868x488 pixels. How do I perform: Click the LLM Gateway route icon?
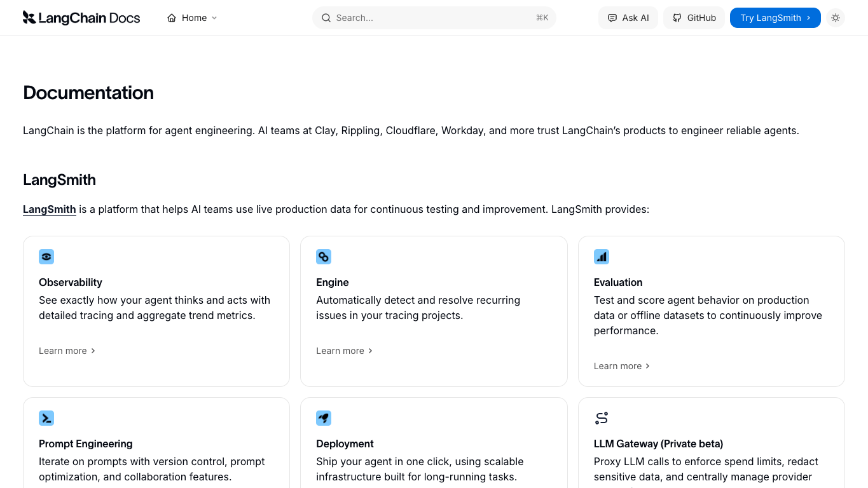pos(602,418)
